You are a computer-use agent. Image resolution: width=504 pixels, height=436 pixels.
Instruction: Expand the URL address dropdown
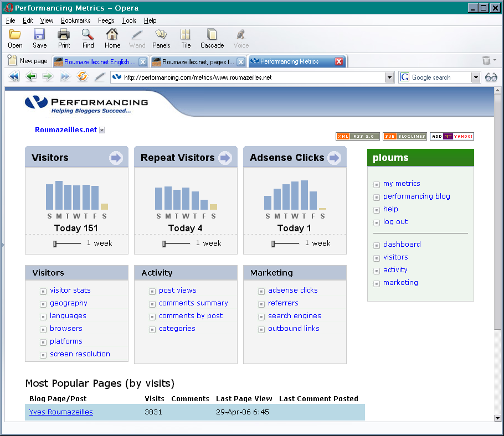coord(389,77)
